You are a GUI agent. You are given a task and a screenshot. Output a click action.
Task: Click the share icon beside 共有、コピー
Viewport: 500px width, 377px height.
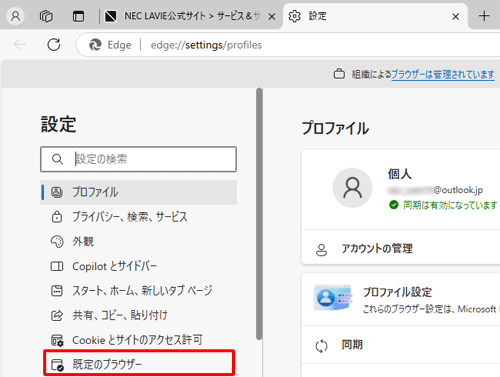coord(57,315)
